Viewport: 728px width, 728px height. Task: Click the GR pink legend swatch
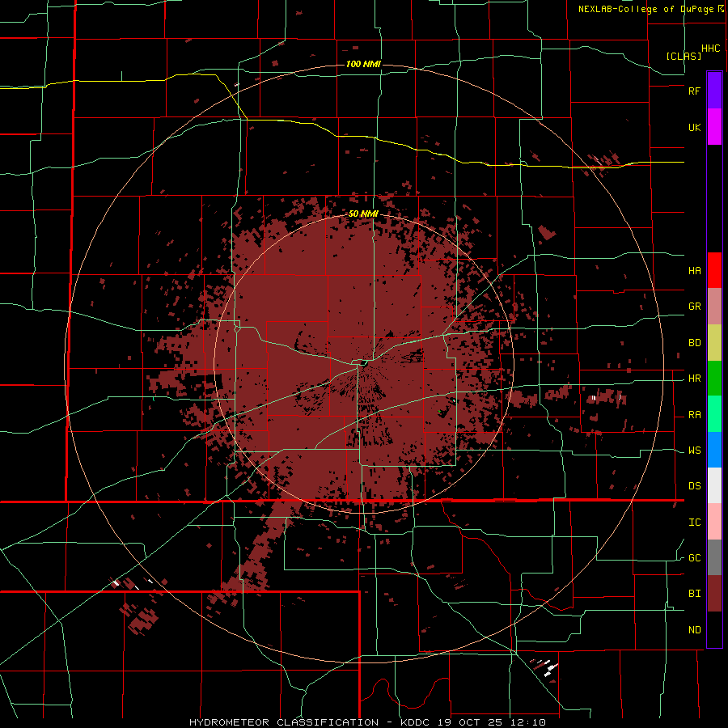pos(714,307)
